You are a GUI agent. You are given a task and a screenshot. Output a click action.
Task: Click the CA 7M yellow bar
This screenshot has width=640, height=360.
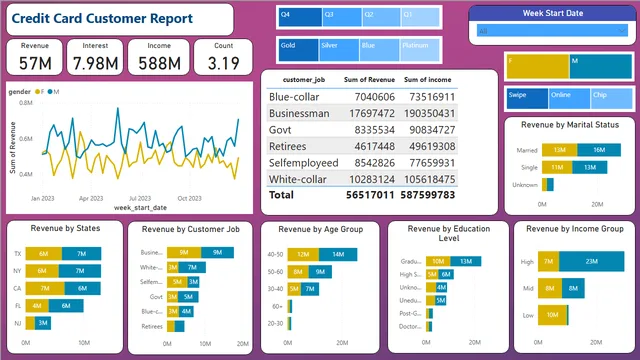point(45,288)
